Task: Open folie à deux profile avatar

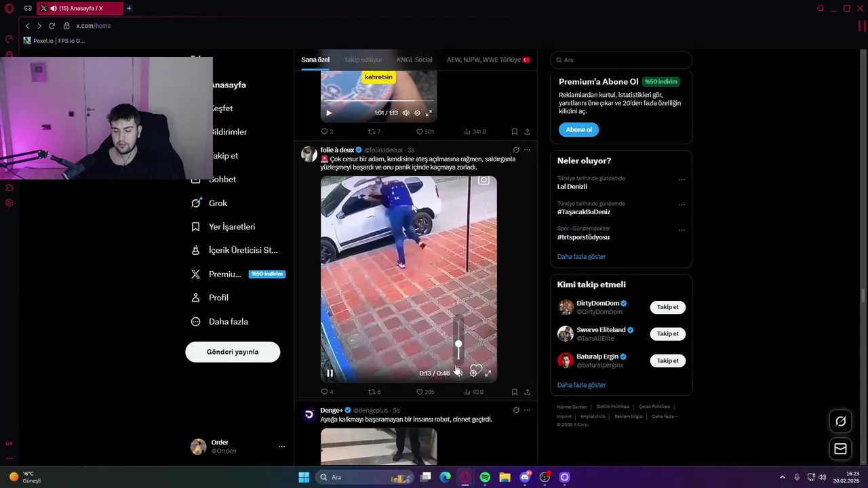Action: click(309, 154)
